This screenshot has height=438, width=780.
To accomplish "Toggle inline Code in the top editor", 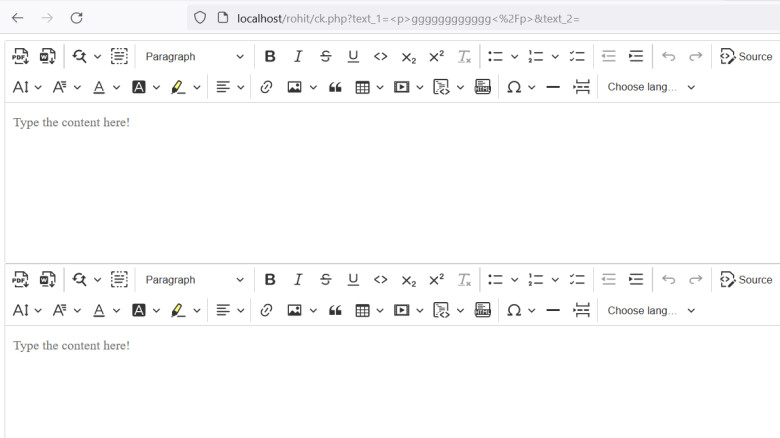I will (381, 56).
